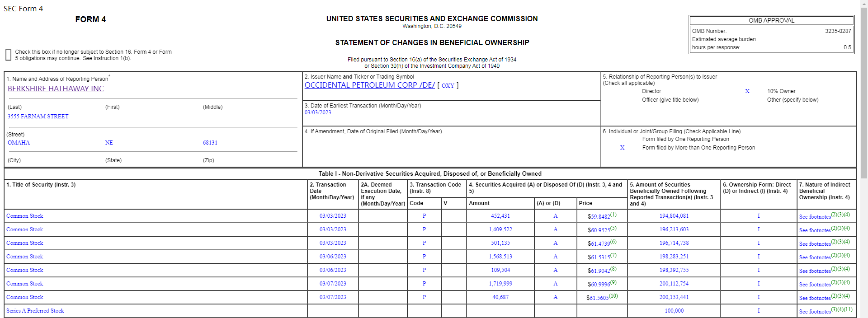Click the OXY ticker symbol
Image resolution: width=868 pixels, height=318 pixels.
[x=448, y=86]
